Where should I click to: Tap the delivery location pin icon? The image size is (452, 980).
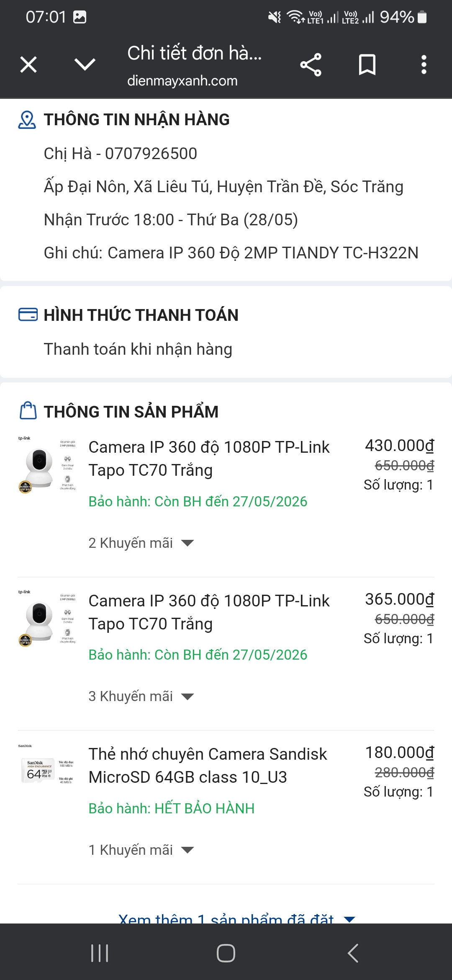pyautogui.click(x=27, y=120)
